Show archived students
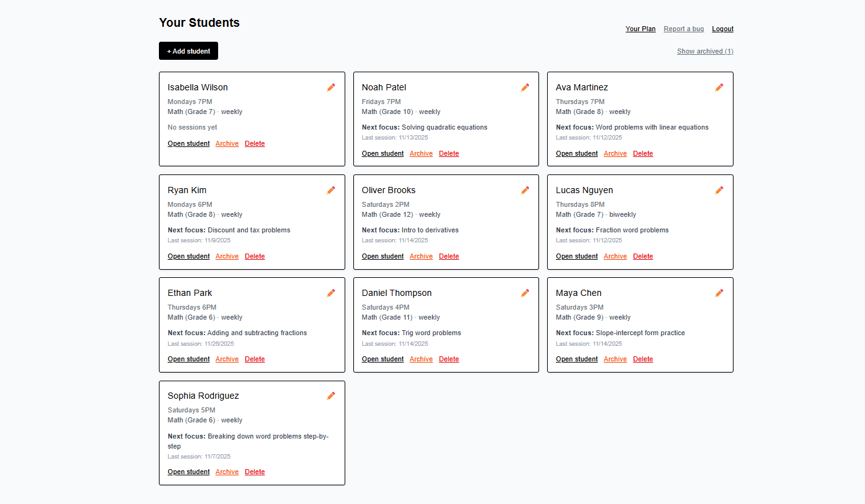Image resolution: width=865 pixels, height=504 pixels. point(705,51)
